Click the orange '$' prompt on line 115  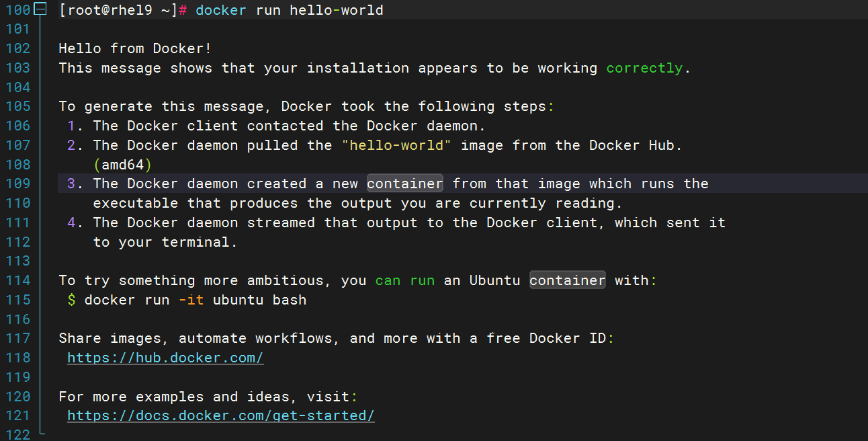tap(71, 300)
